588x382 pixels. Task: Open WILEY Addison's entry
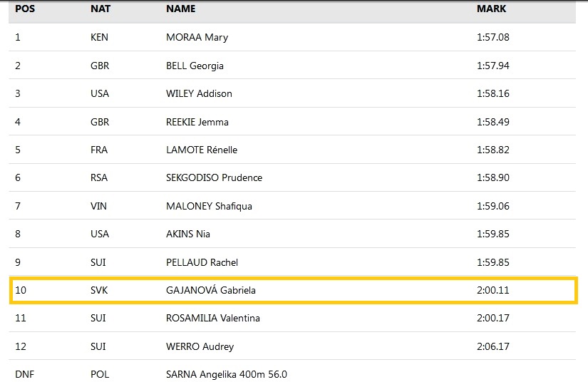pyautogui.click(x=199, y=93)
